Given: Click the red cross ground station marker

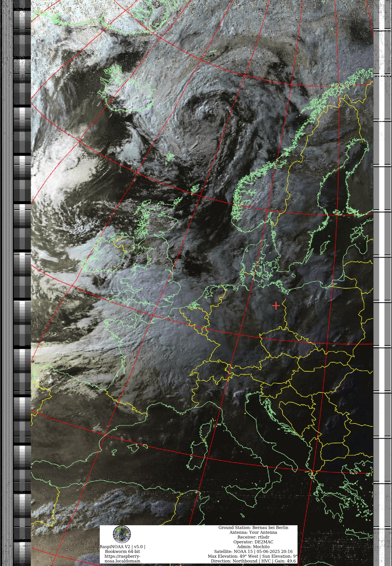Looking at the screenshot, I should pyautogui.click(x=276, y=306).
